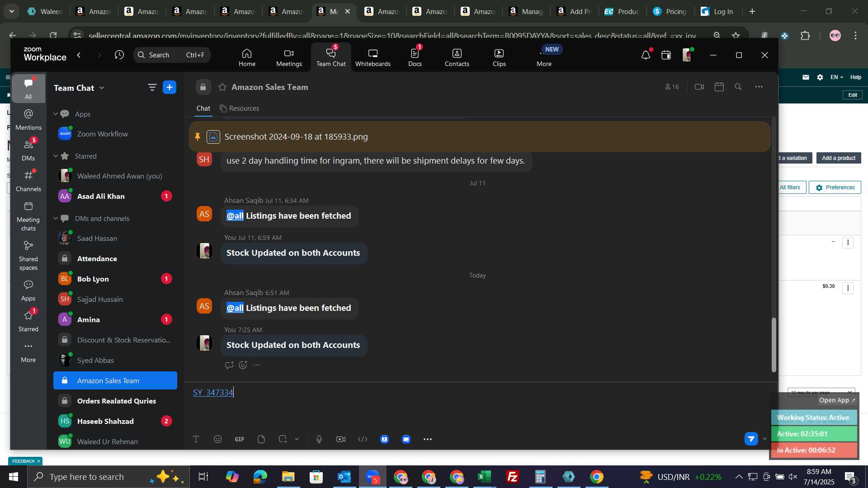This screenshot has width=868, height=488.
Task: Collapse the Starred section
Action: tap(56, 156)
